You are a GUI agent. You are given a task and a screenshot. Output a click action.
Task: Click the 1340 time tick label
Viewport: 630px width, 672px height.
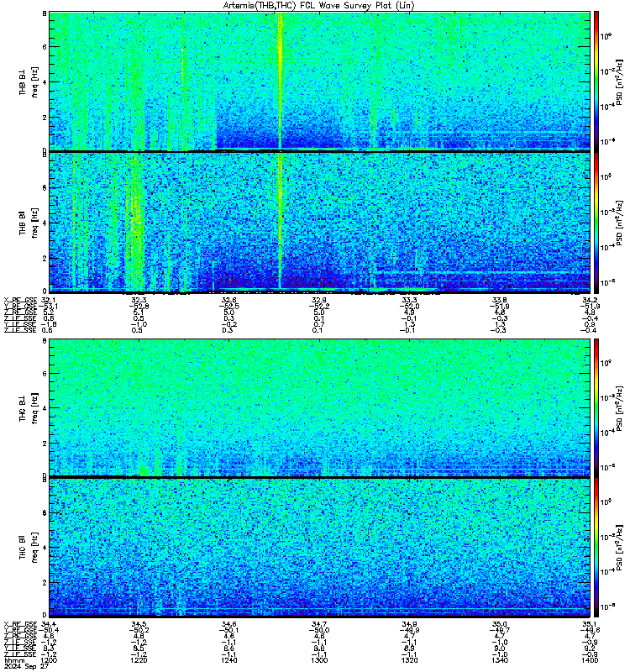(x=500, y=660)
